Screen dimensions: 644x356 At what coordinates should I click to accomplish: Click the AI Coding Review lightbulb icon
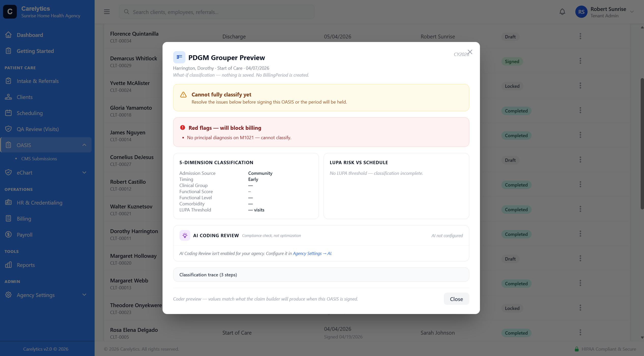coord(185,235)
